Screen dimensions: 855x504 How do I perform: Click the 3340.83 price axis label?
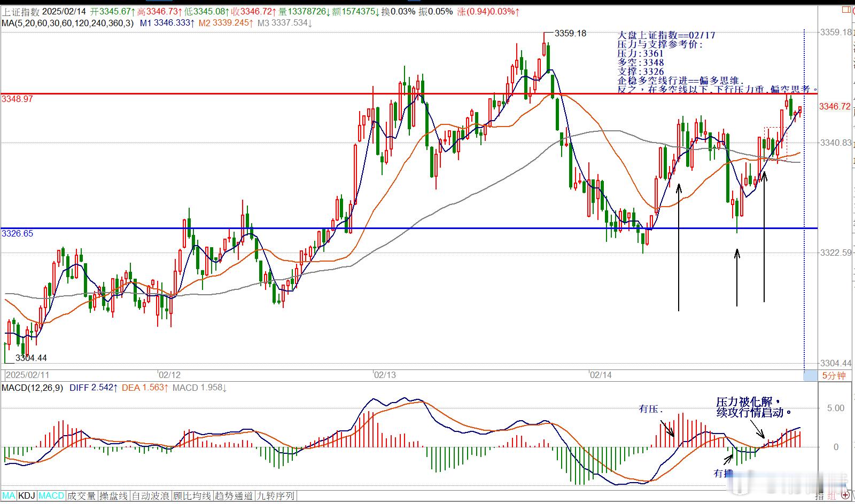tap(836, 143)
